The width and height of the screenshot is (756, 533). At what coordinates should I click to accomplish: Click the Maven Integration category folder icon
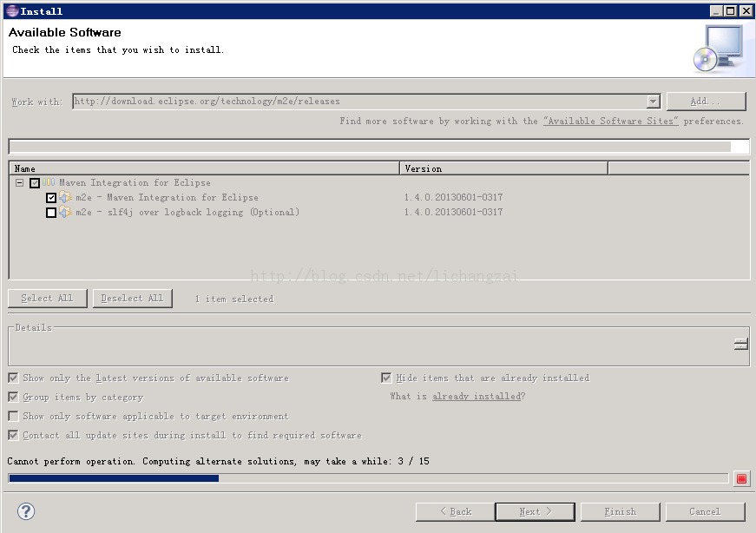tap(49, 183)
